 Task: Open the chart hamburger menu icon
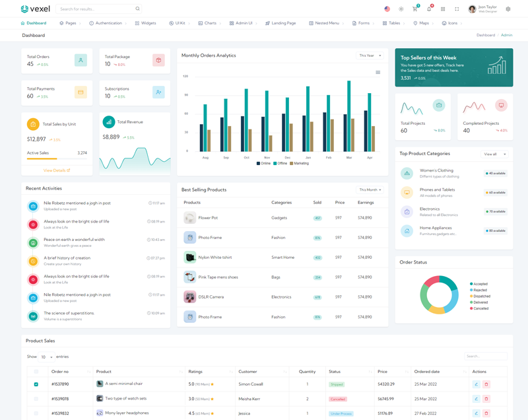click(x=378, y=73)
